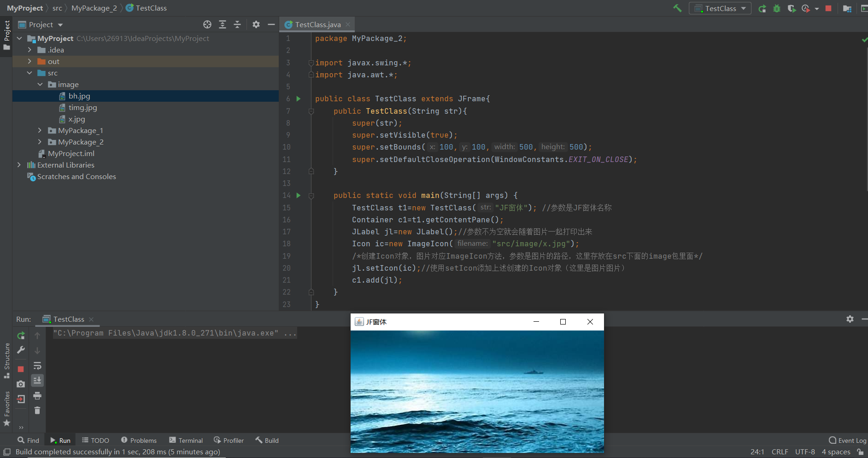Start debugging with the bug icon

click(777, 8)
